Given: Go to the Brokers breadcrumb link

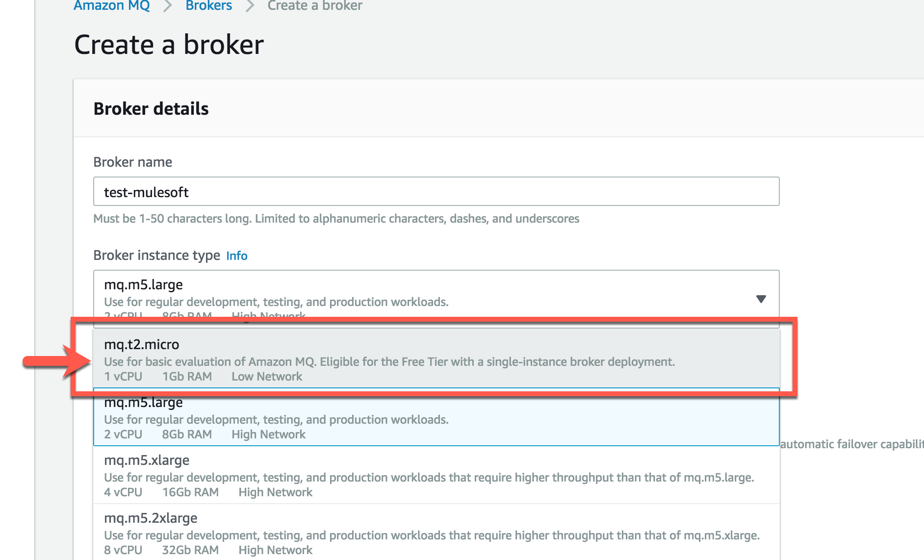Looking at the screenshot, I should (x=208, y=6).
